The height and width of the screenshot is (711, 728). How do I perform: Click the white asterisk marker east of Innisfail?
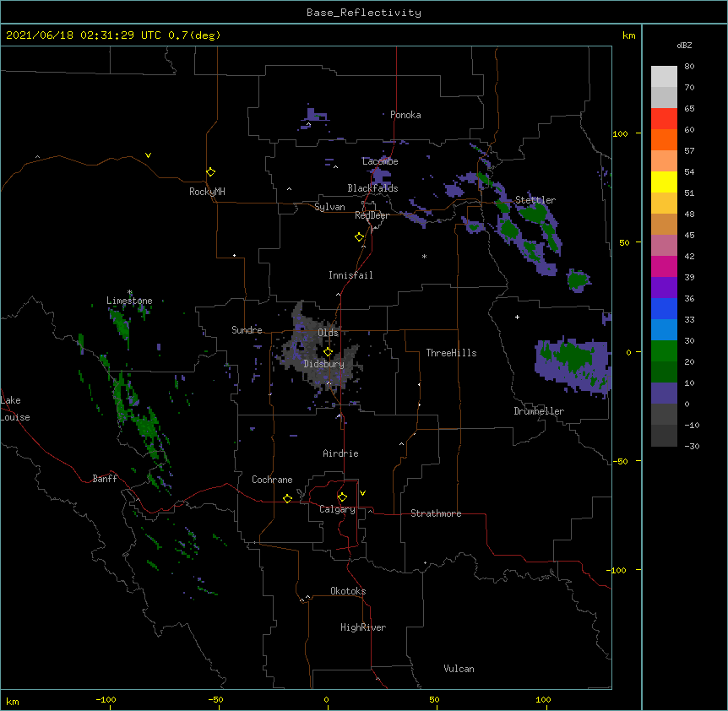pos(424,256)
